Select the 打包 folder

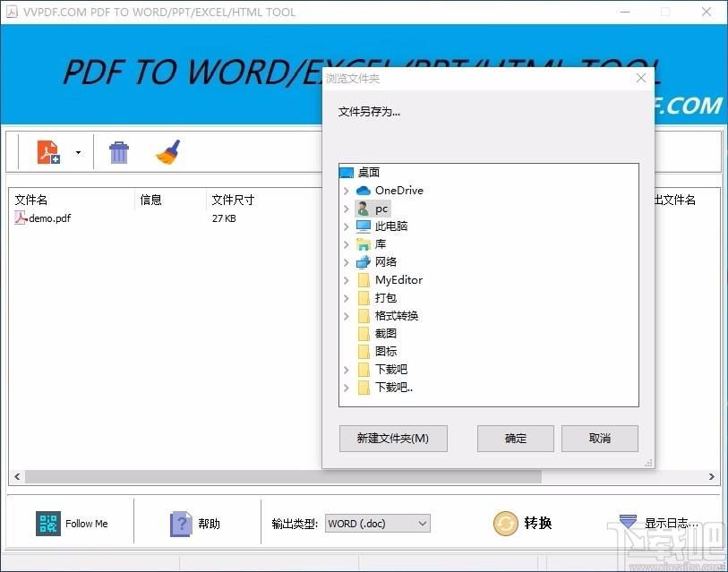tap(386, 297)
